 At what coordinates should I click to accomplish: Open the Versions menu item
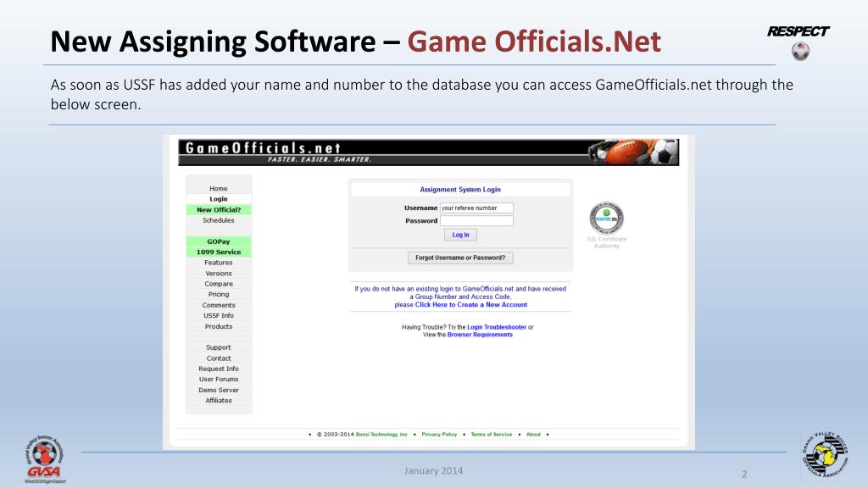tap(219, 274)
